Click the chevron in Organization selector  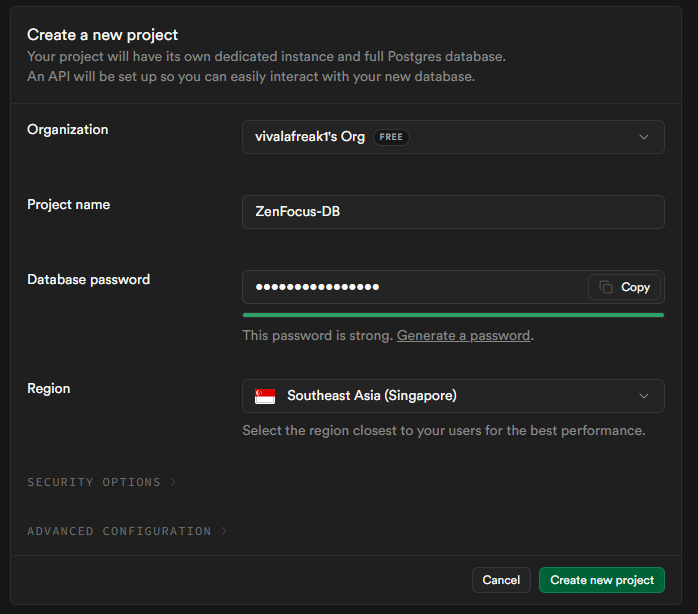644,137
